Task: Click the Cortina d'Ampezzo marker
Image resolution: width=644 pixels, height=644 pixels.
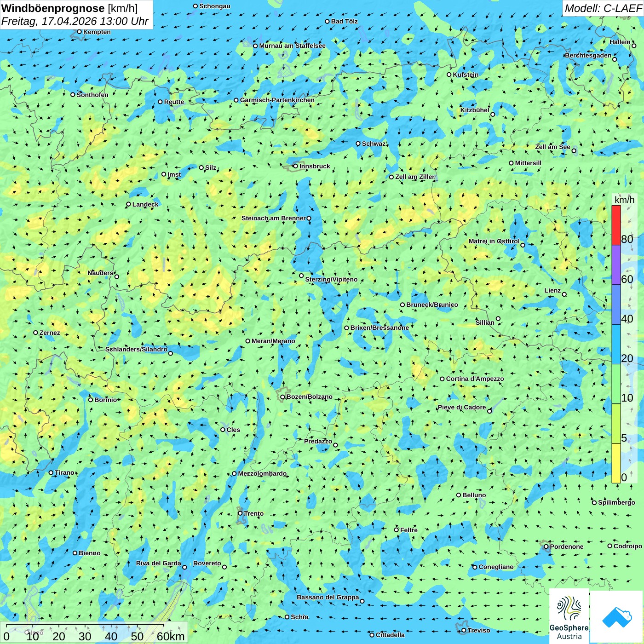Action: point(443,379)
